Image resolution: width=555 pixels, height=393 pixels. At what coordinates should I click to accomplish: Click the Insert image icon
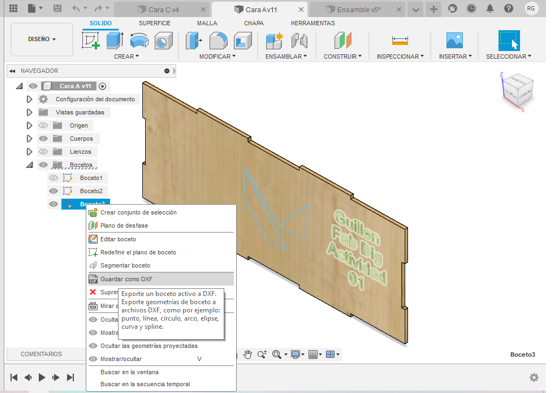(x=454, y=40)
